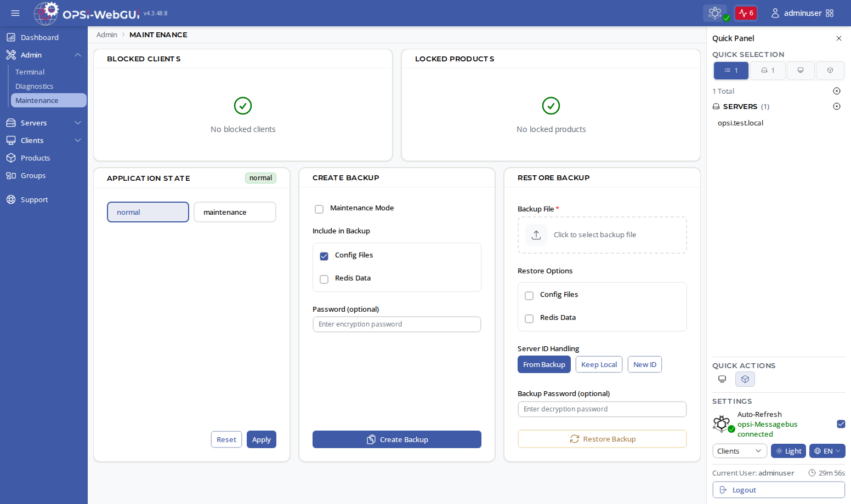
Task: Select the maintenance application state
Action: [235, 212]
